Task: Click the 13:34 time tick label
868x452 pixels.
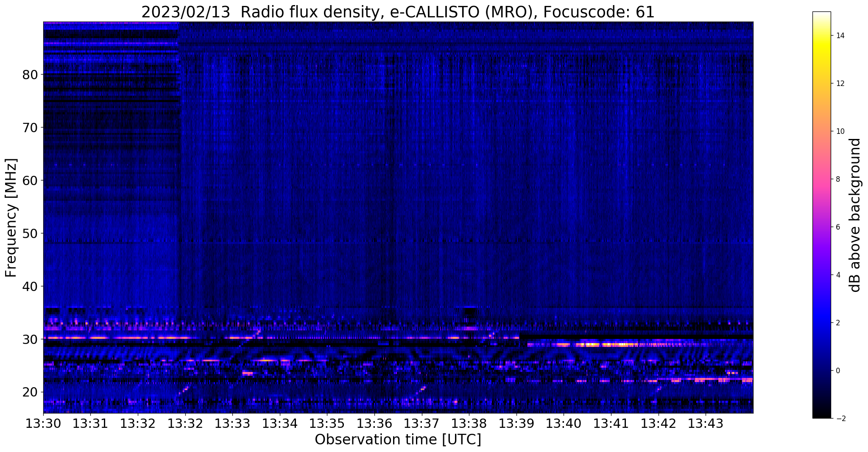Action: click(279, 423)
